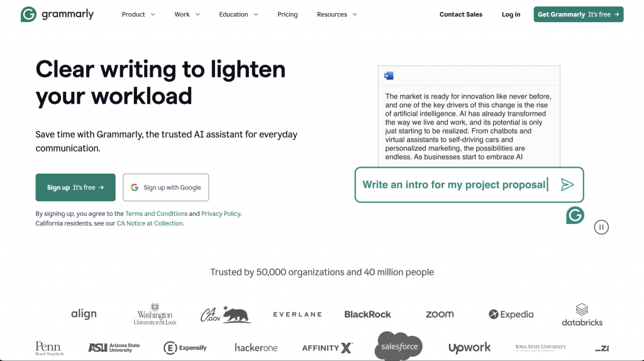Click the Expensify logo

(x=185, y=348)
